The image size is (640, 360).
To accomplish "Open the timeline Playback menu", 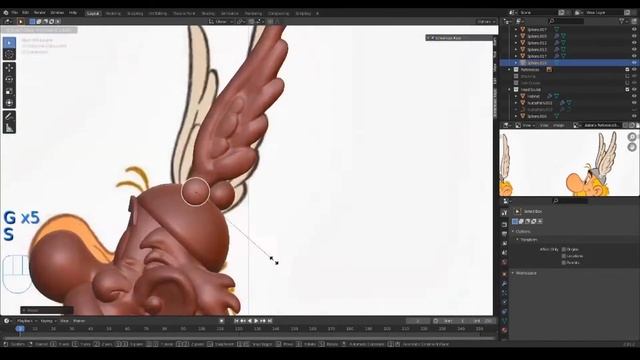I will click(27, 321).
